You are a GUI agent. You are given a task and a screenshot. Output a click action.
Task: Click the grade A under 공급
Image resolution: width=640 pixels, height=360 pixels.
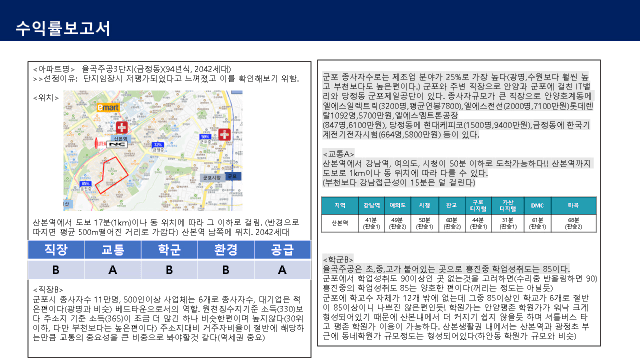(x=282, y=270)
